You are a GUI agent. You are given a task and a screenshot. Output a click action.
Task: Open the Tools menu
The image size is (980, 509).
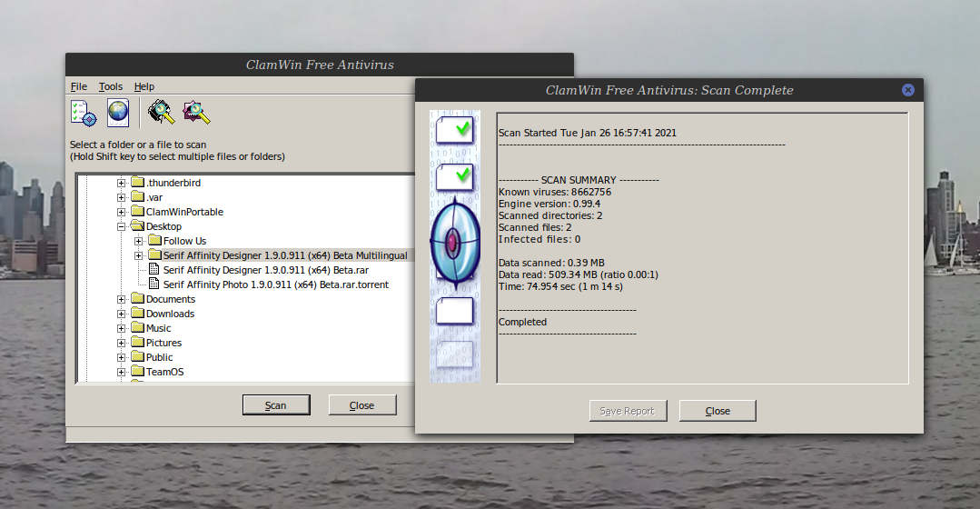[x=111, y=86]
